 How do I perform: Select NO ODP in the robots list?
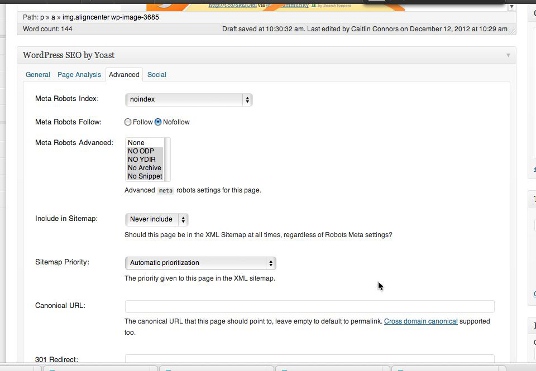(x=145, y=151)
